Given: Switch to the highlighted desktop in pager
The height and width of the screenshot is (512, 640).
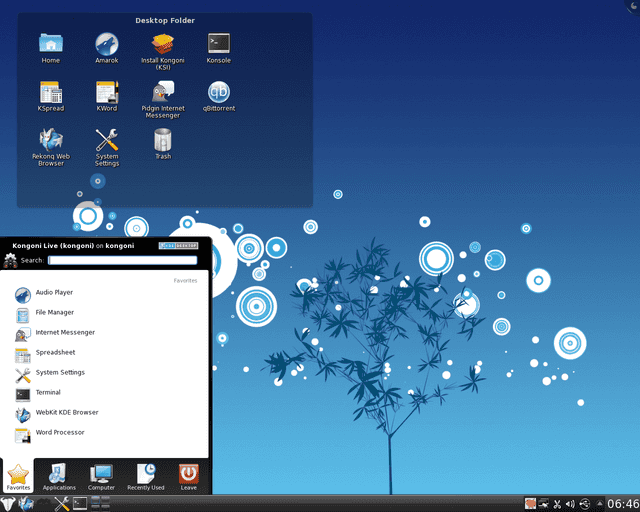Looking at the screenshot, I should pyautogui.click(x=96, y=500).
